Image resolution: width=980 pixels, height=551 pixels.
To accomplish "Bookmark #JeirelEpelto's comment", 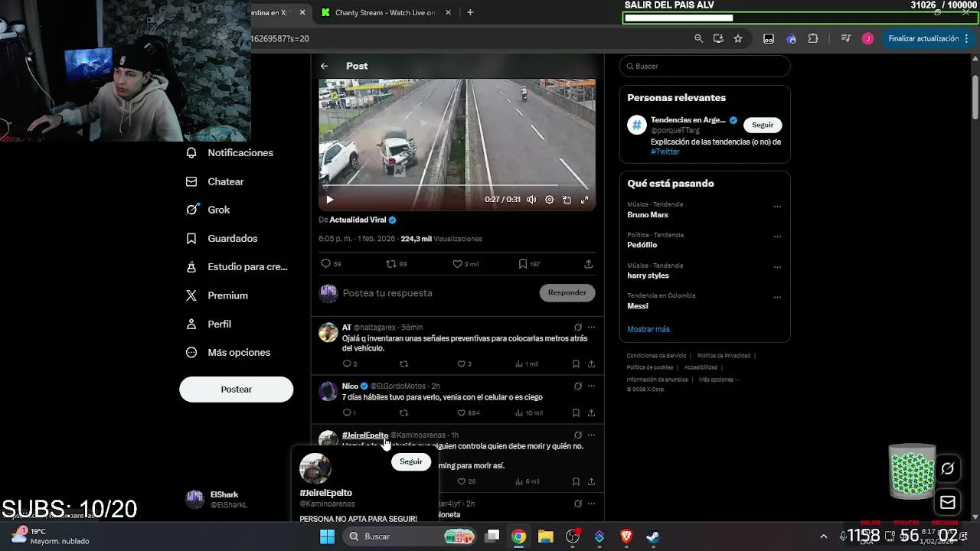I will (x=576, y=482).
